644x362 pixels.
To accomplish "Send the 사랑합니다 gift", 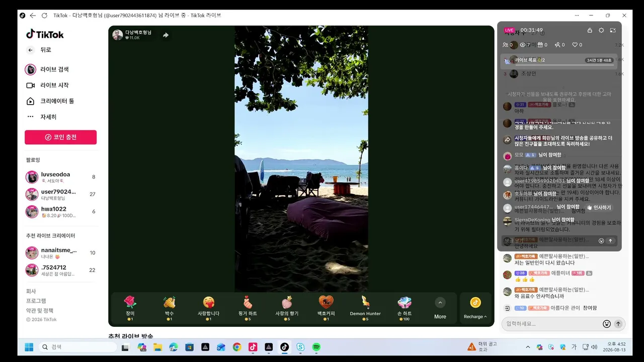I will pyautogui.click(x=209, y=308).
